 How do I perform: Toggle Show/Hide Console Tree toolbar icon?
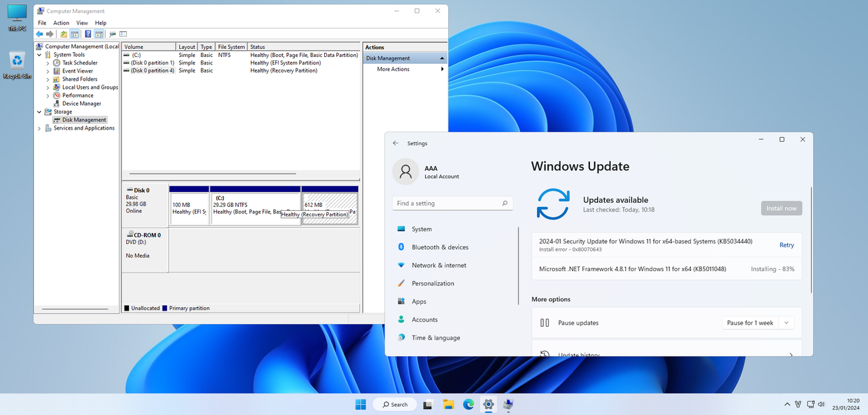coord(75,34)
